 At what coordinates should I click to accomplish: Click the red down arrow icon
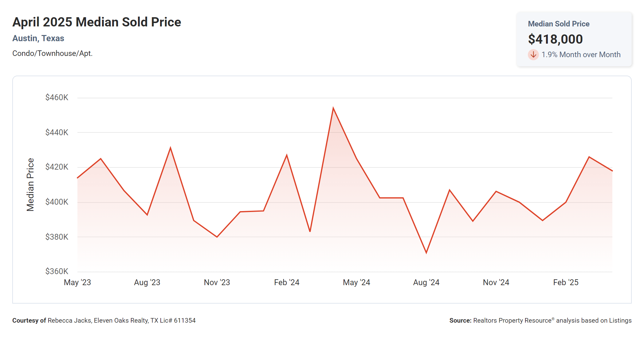point(533,55)
